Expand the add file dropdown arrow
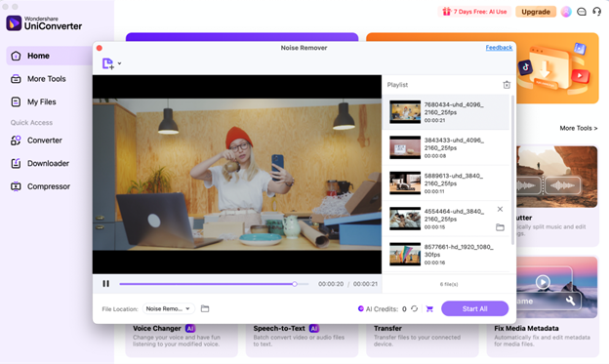 point(120,63)
